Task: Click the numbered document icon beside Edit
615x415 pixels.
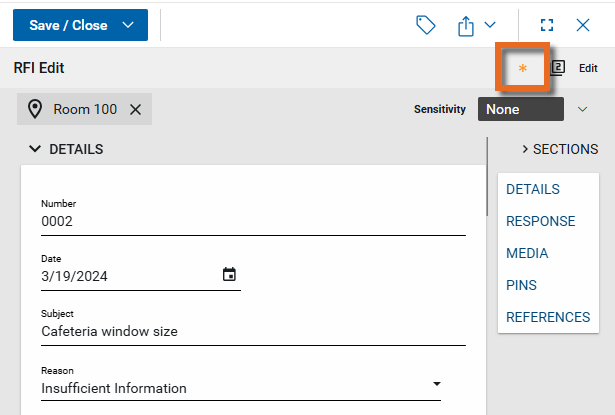Action: point(558,69)
